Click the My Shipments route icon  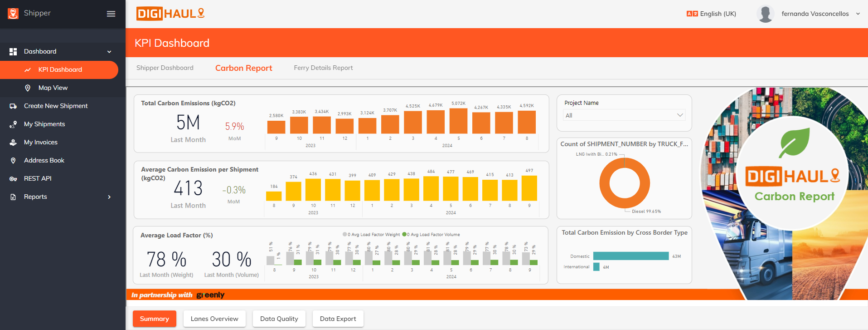point(13,124)
